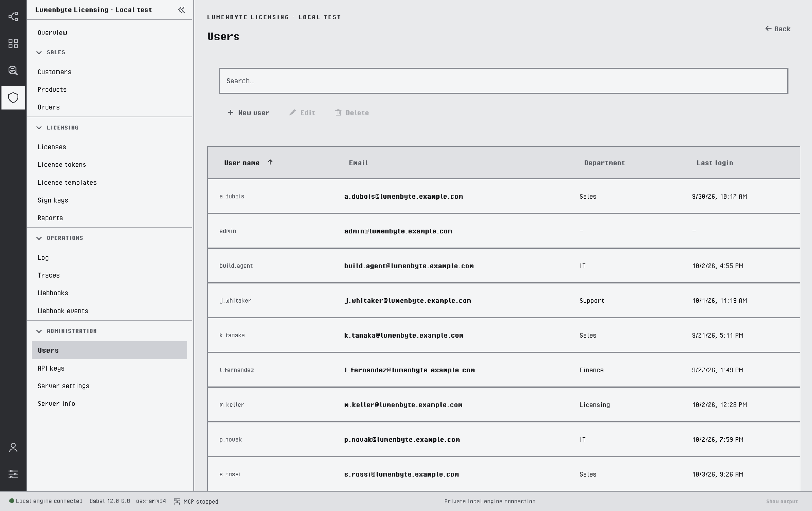Collapse the Operations section

pyautogui.click(x=39, y=238)
